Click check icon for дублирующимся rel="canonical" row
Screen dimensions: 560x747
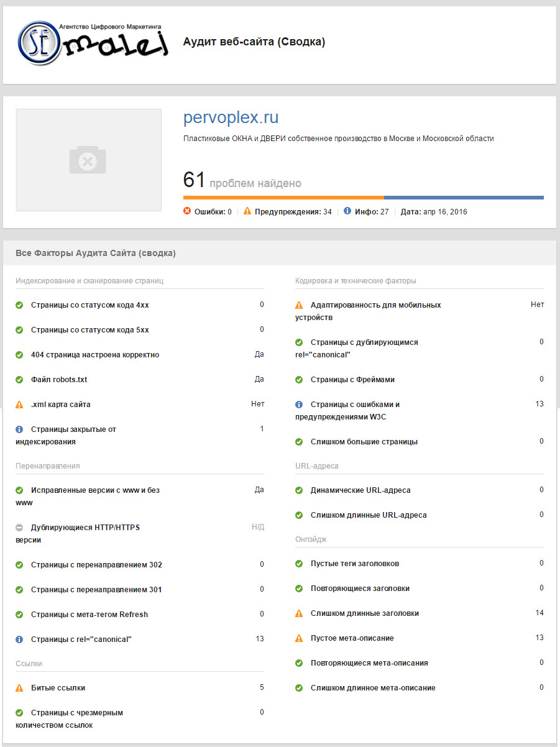coord(299,342)
